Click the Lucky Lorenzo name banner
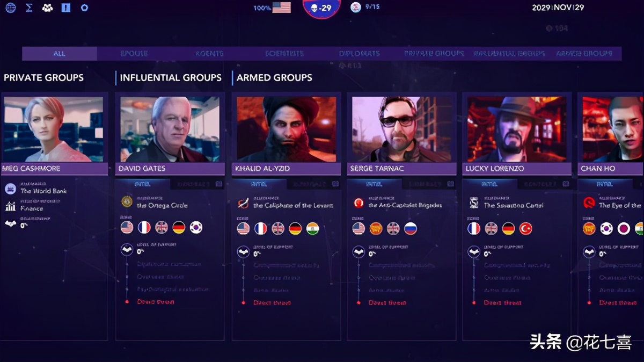Screen dimensions: 644x362 [517, 169]
